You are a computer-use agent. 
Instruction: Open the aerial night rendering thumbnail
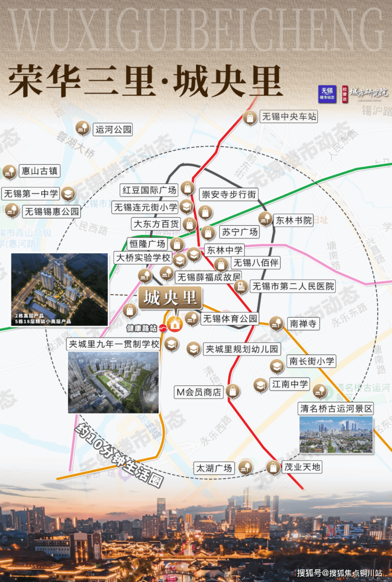coord(59,289)
